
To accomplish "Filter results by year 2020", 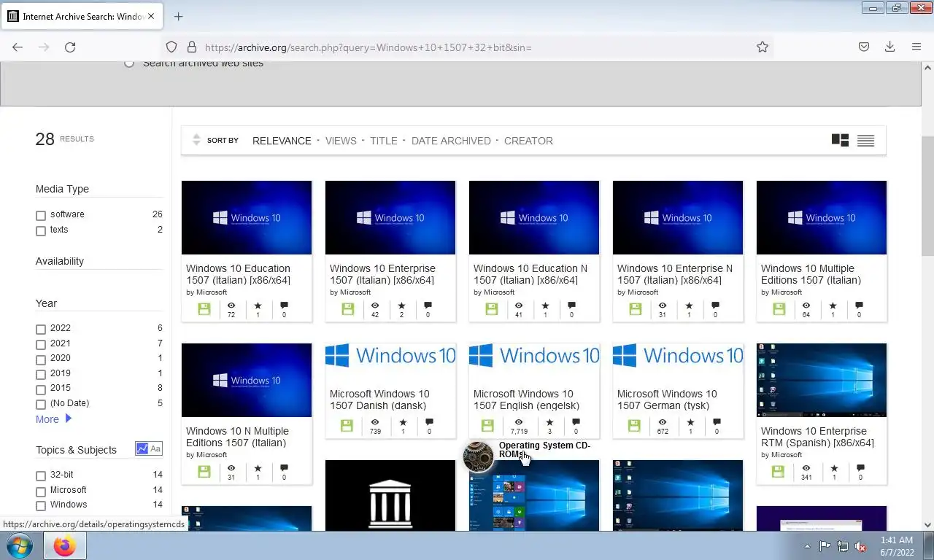I will click(41, 359).
